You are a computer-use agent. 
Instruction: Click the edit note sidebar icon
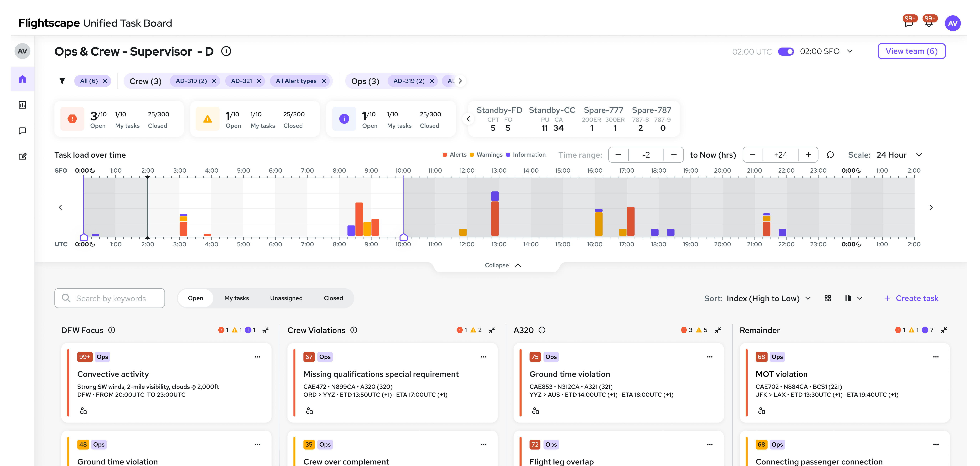tap(23, 156)
